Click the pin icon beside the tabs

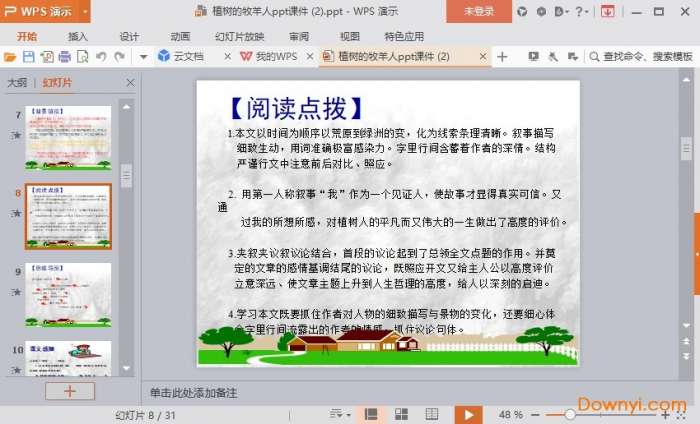pos(553,57)
